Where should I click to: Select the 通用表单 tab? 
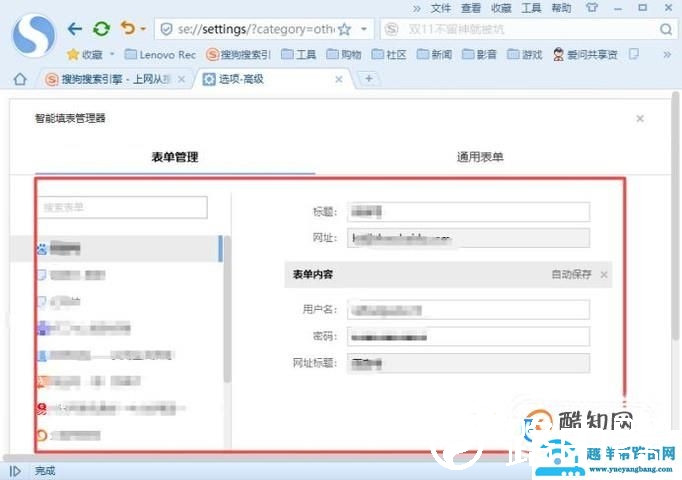480,157
